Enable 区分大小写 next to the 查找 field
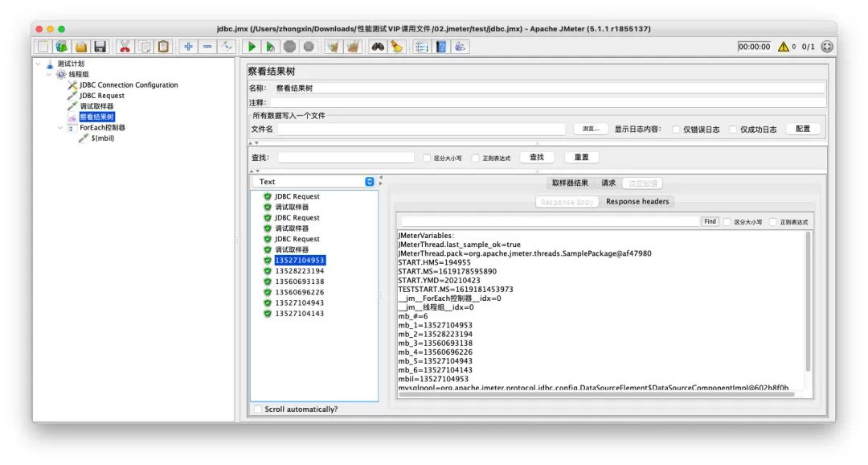The width and height of the screenshot is (868, 465). 427,158
